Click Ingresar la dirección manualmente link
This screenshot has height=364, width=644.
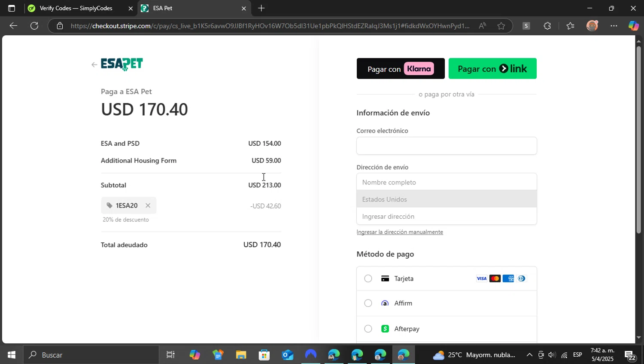point(400,232)
